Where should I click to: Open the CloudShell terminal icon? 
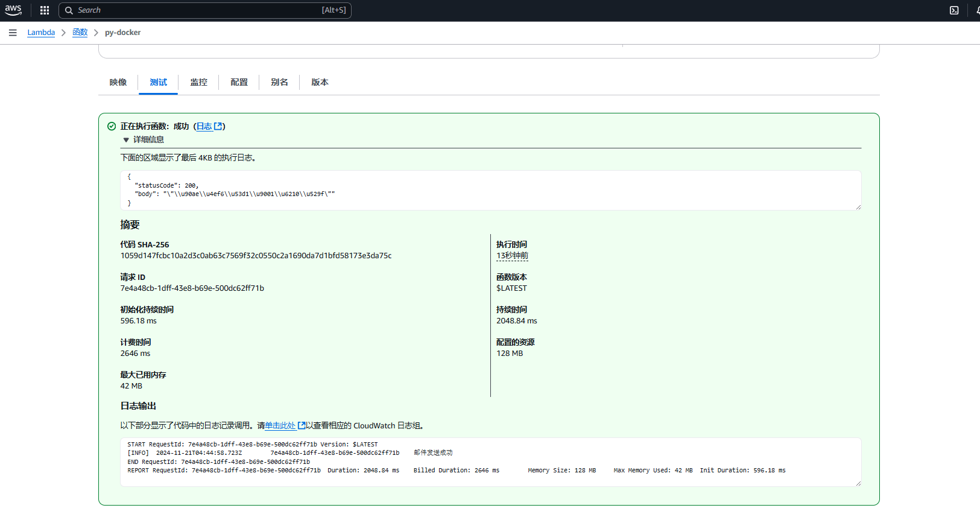[x=954, y=10]
